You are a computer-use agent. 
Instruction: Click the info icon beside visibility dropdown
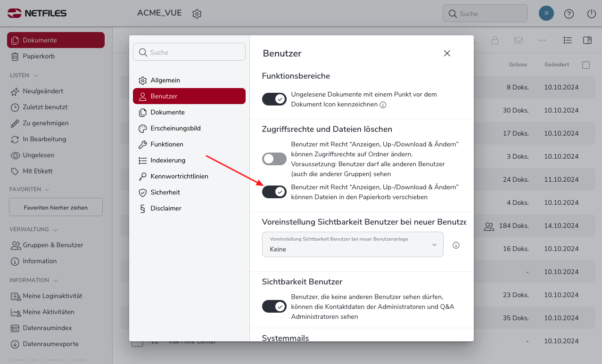coord(456,245)
